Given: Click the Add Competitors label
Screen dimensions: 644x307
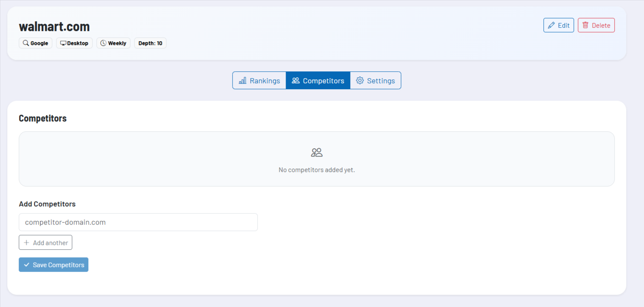Looking at the screenshot, I should coord(47,204).
